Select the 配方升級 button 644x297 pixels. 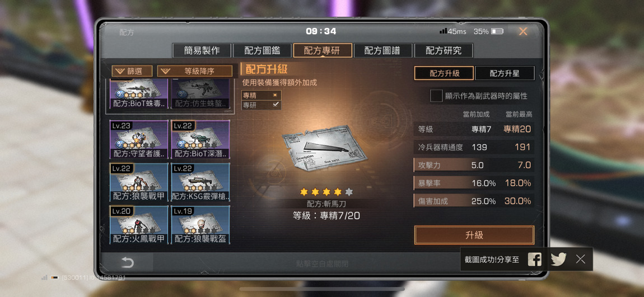click(444, 73)
